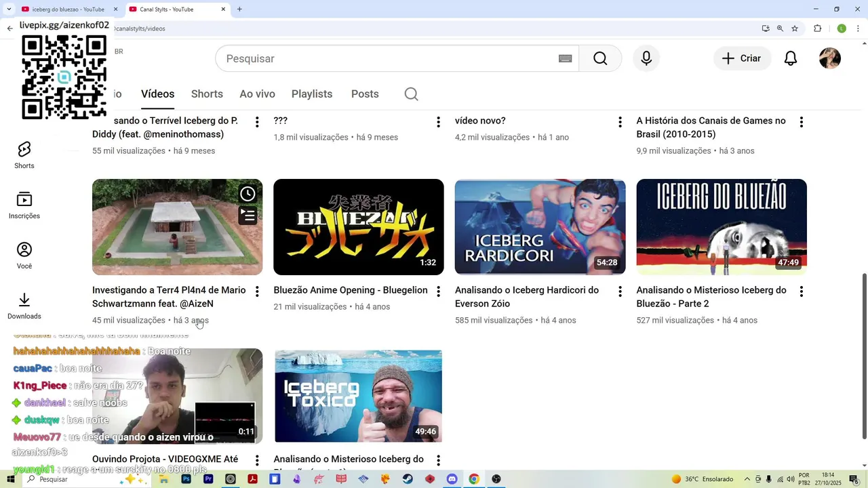The image size is (868, 488).
Task: Open OBS Studio from taskbar
Action: [x=496, y=479]
